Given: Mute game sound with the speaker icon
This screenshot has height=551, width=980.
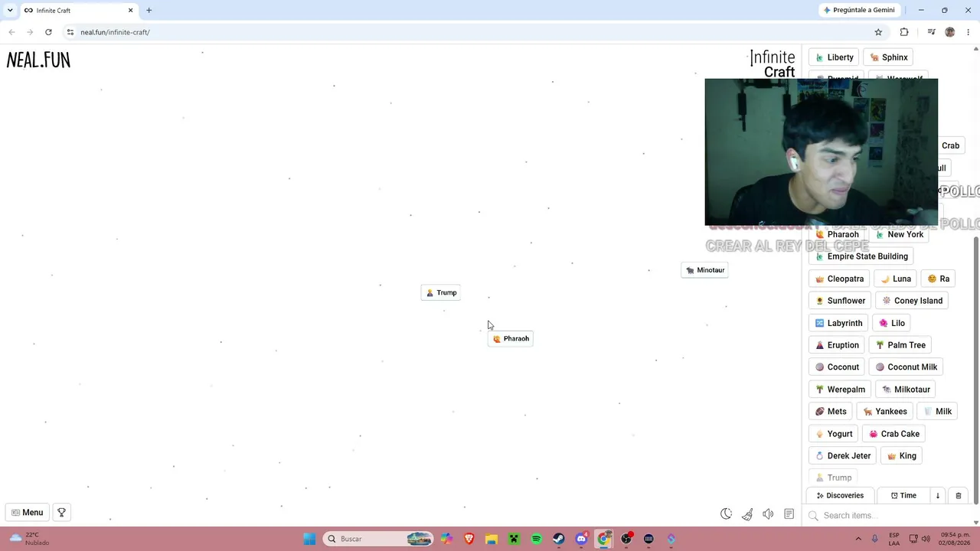Looking at the screenshot, I should point(768,514).
